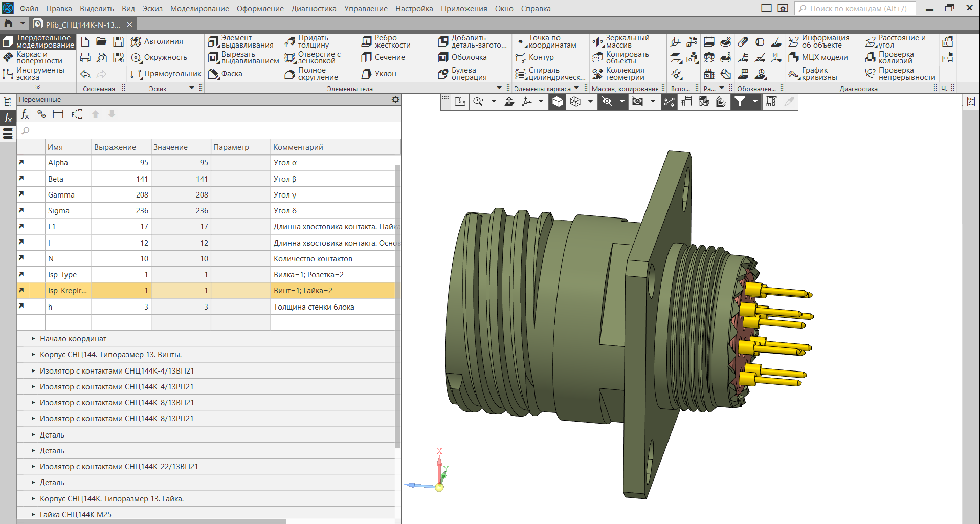Image resolution: width=980 pixels, height=524 pixels.
Task: Toggle wireframe display mode cube
Action: coord(575,102)
